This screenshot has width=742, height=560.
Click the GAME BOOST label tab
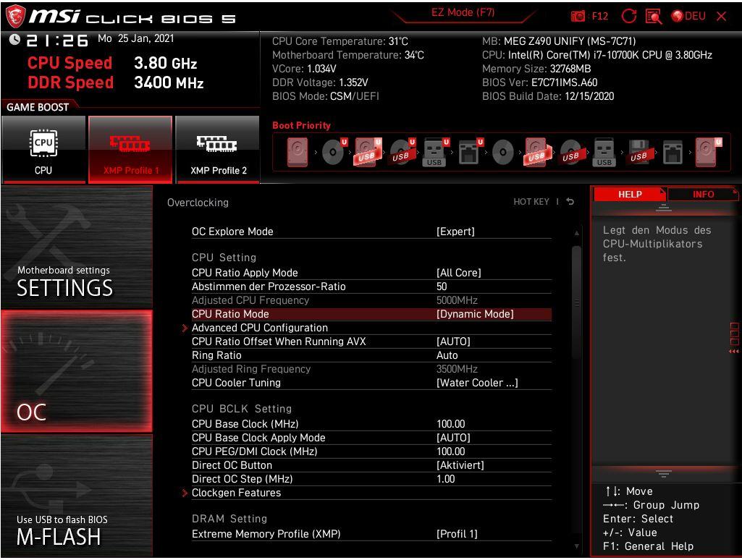[x=38, y=107]
